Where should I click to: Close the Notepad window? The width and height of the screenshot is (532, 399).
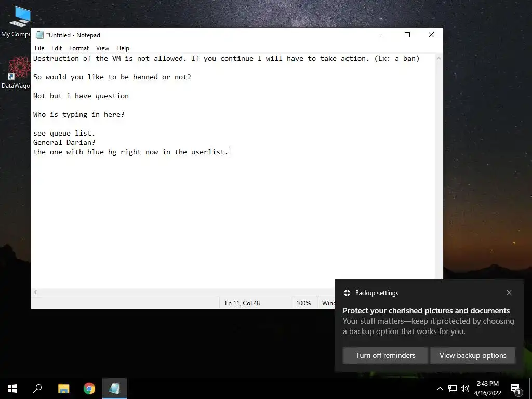(x=431, y=35)
